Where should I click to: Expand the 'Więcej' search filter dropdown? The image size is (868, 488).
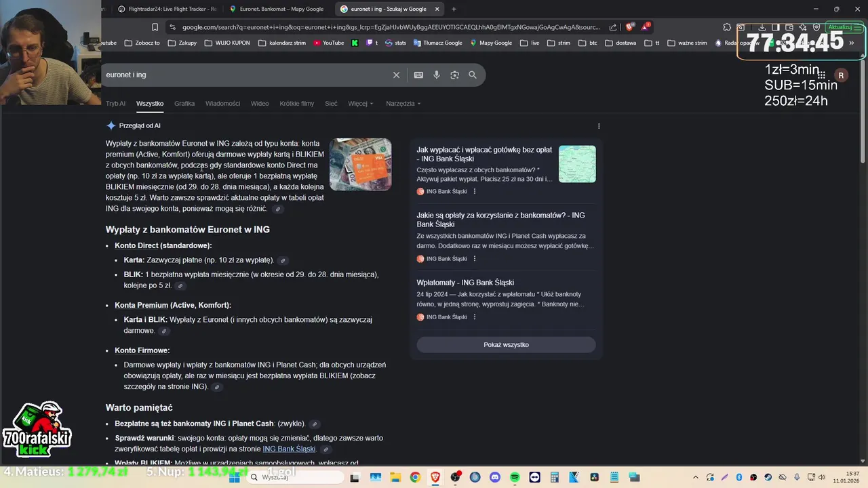(x=361, y=104)
